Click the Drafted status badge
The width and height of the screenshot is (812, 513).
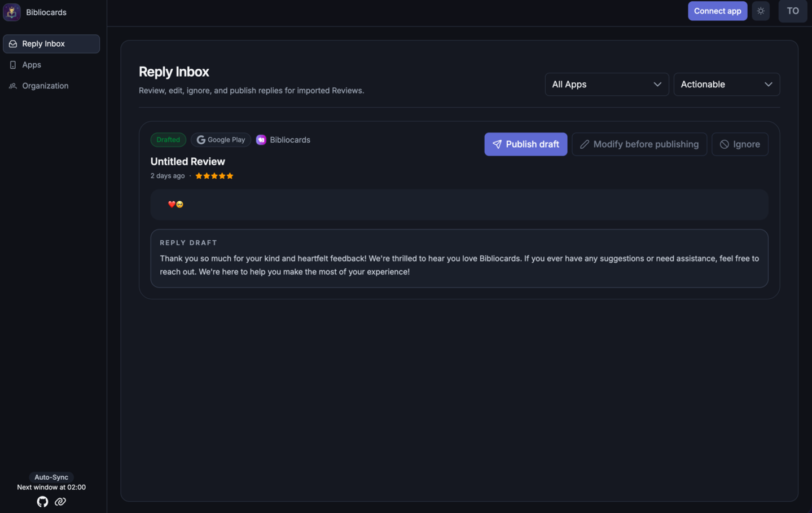pyautogui.click(x=168, y=140)
